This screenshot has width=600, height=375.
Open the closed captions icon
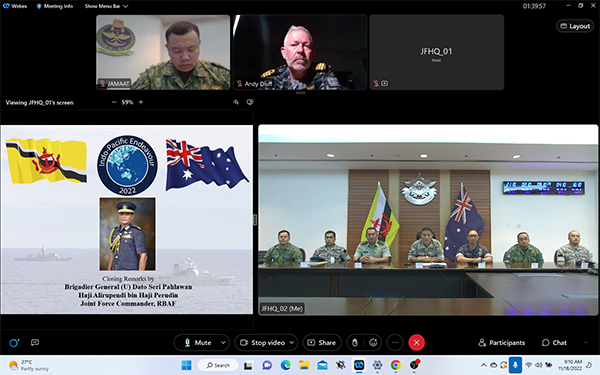[x=35, y=342]
